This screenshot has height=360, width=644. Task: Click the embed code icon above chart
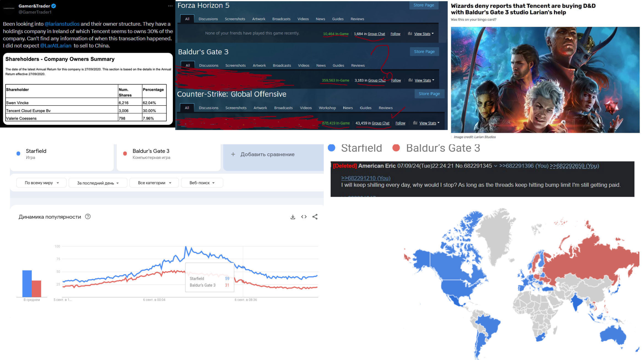point(304,217)
